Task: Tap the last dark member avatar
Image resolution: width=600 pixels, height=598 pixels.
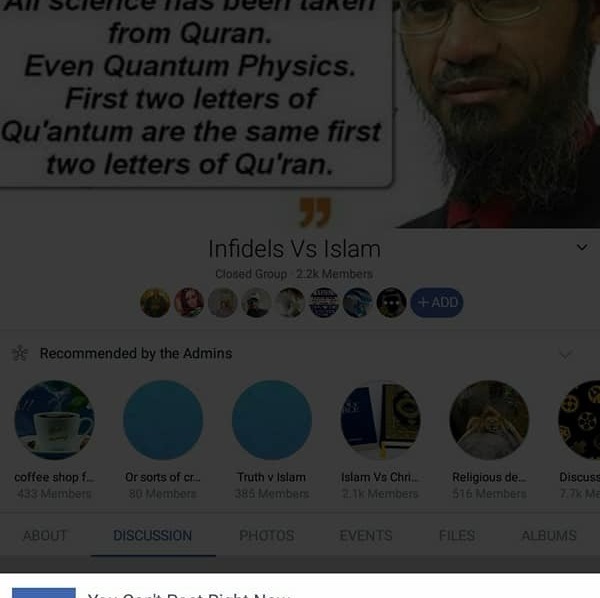Action: click(x=391, y=303)
